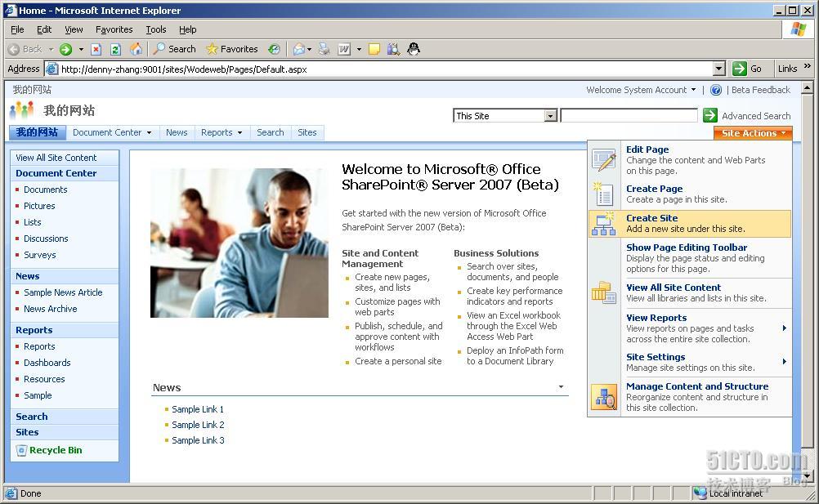The width and height of the screenshot is (819, 504).
Task: Click Create a personal site link
Action: tap(398, 361)
